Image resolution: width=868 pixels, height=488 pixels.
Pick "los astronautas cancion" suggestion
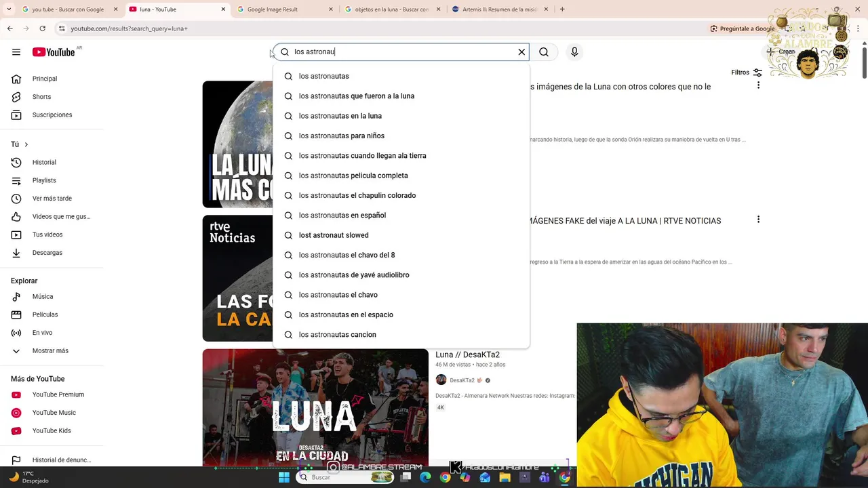[x=401, y=335]
